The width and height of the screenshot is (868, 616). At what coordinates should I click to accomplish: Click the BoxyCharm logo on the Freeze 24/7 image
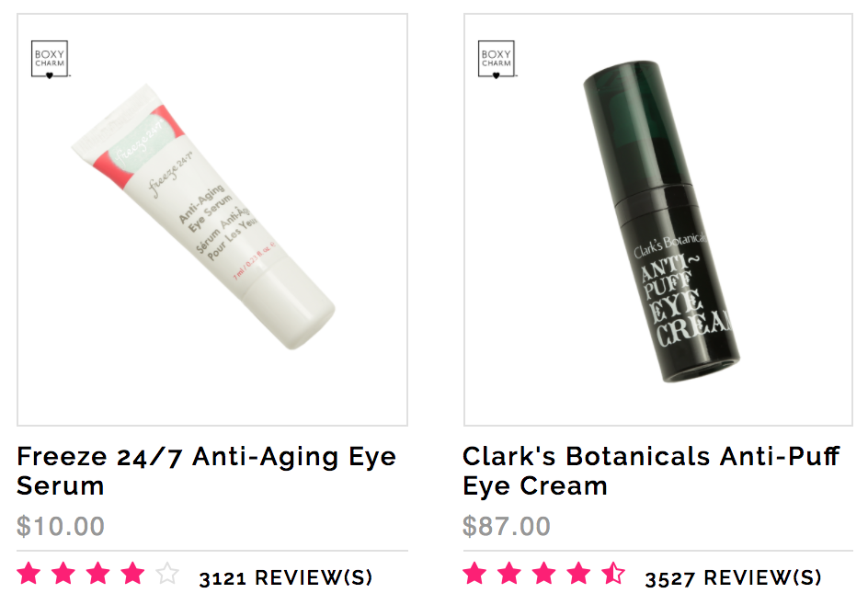[51, 59]
